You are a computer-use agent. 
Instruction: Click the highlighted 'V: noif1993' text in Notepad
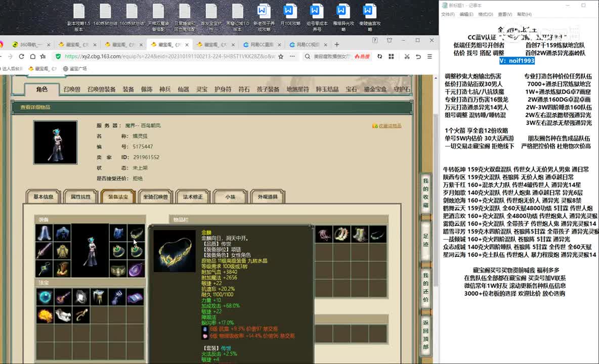pos(517,61)
